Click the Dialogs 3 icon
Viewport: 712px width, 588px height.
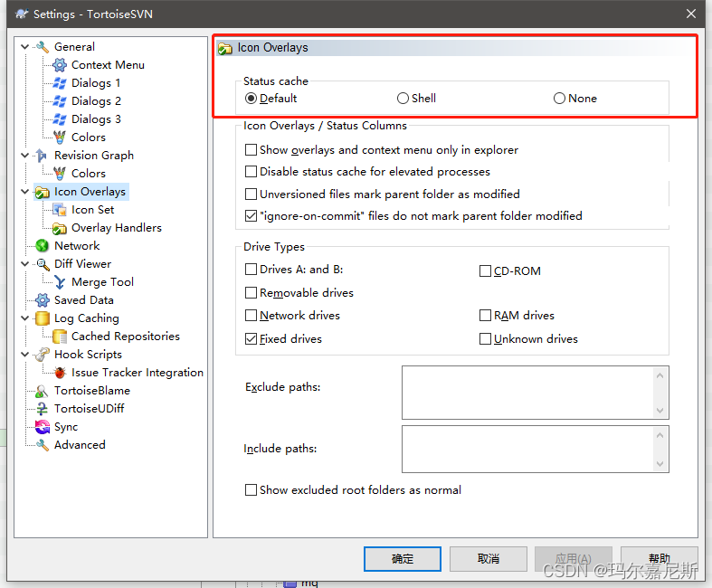[60, 119]
